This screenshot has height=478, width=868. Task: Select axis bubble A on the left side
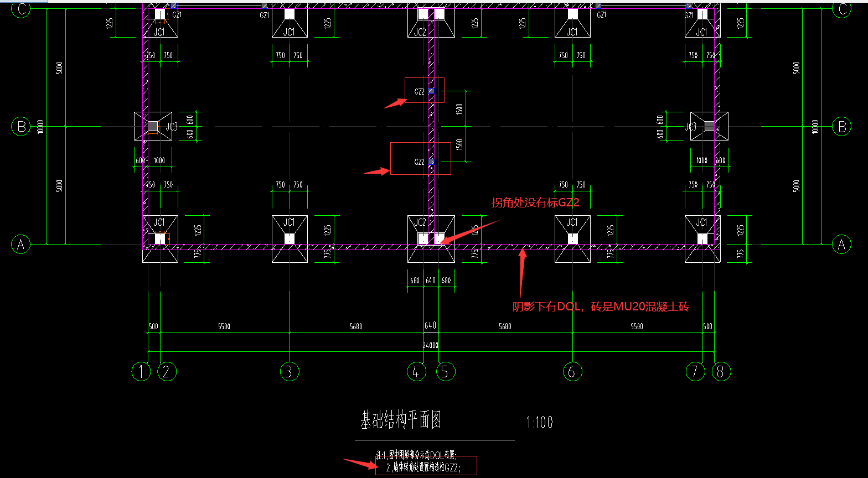click(21, 244)
